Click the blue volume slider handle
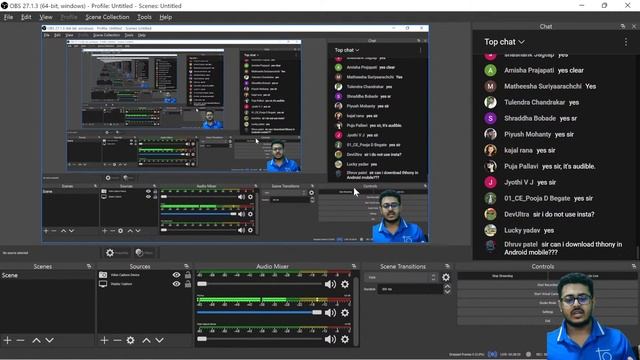640x360 pixels. click(x=317, y=313)
